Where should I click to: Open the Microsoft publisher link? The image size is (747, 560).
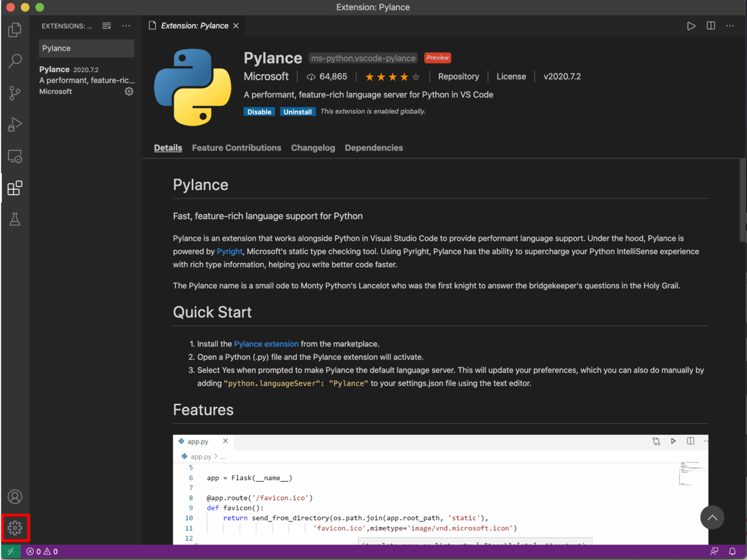coord(266,77)
